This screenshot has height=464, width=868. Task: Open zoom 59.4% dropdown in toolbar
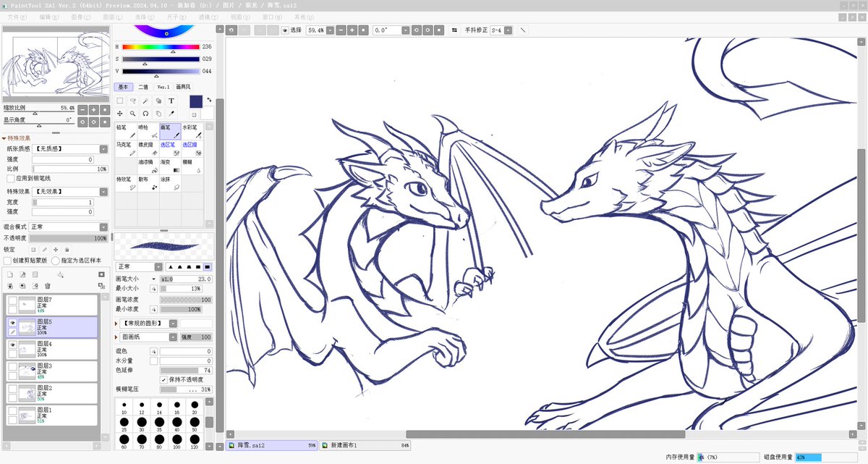point(330,30)
